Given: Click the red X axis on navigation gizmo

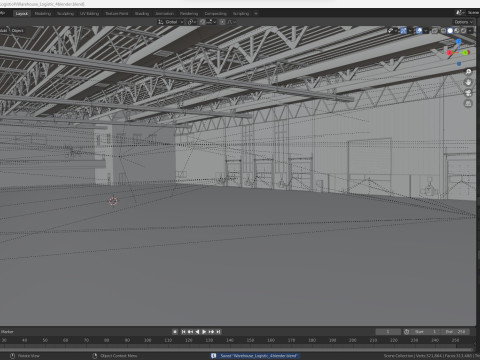Looking at the screenshot, I should pyautogui.click(x=449, y=53).
